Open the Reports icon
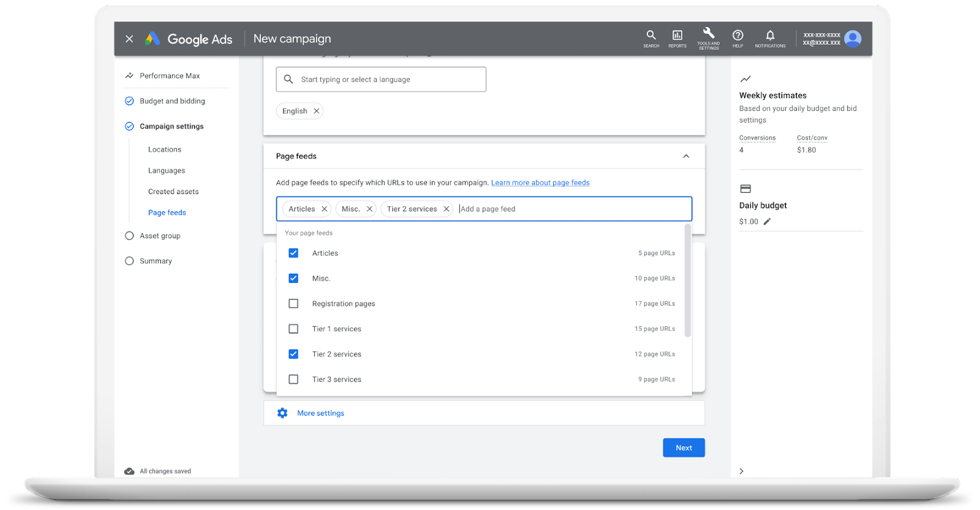980x510 pixels. click(677, 37)
